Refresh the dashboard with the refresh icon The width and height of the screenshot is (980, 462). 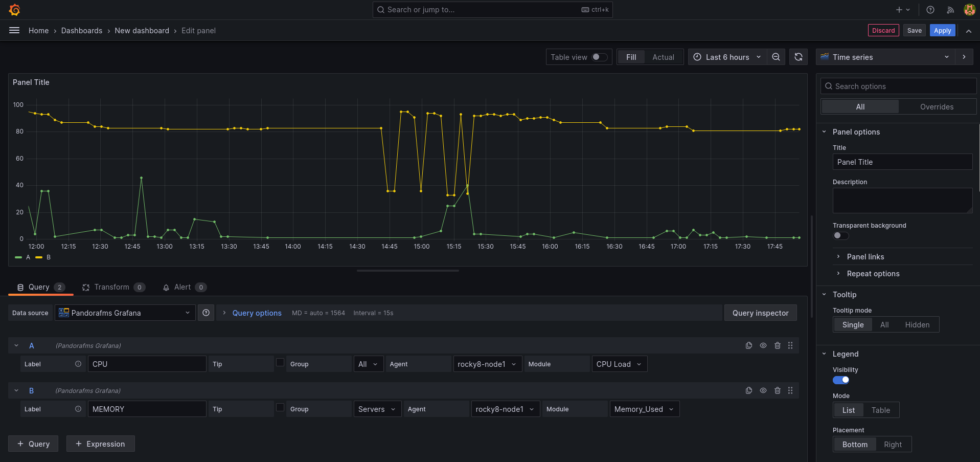click(799, 57)
